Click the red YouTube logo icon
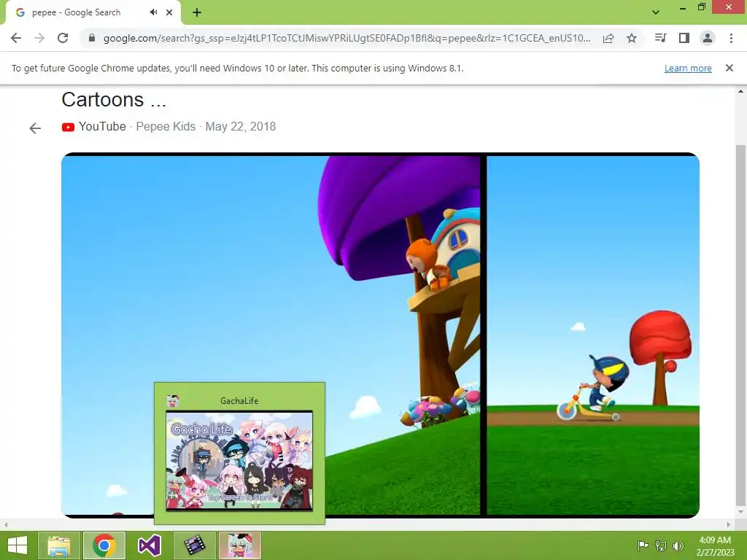Screen dimensions: 747x560 pyautogui.click(x=68, y=127)
